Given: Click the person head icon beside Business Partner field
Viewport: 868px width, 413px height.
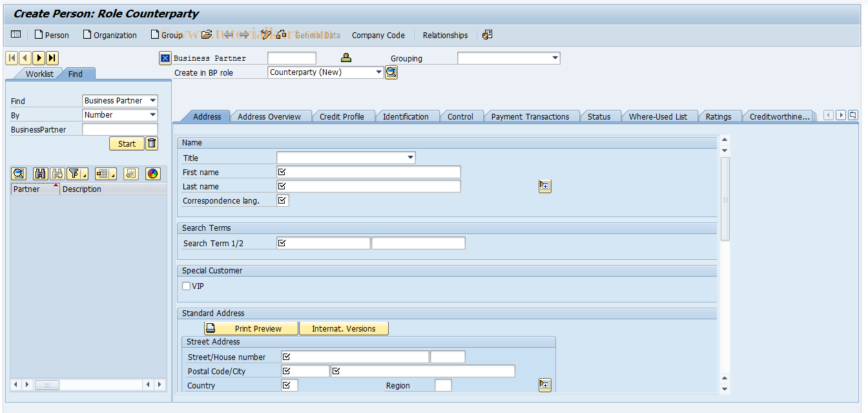Looking at the screenshot, I should [346, 58].
